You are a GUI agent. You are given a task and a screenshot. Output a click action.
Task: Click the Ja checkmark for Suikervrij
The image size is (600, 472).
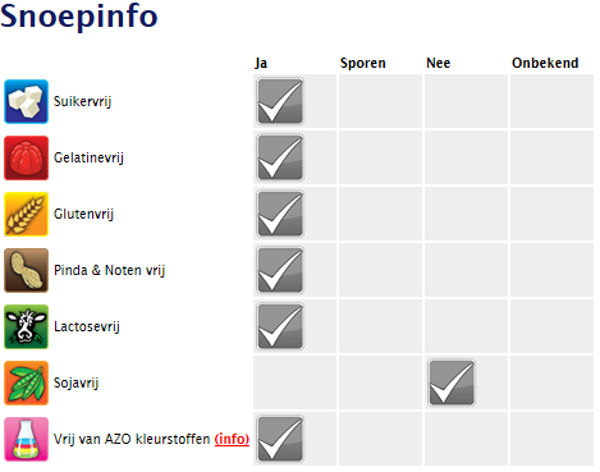tap(280, 101)
